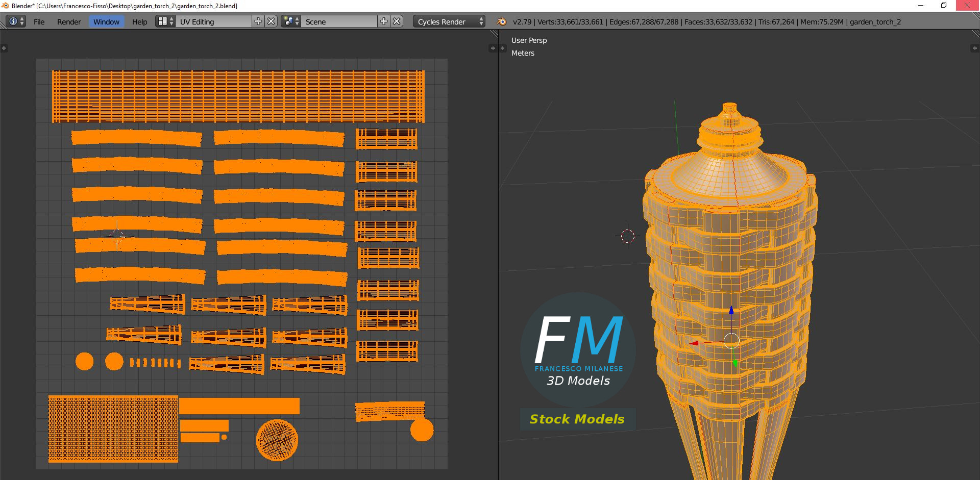Viewport: 980px width, 480px height.
Task: Expand the UV editor left tool shelf
Action: (4, 48)
